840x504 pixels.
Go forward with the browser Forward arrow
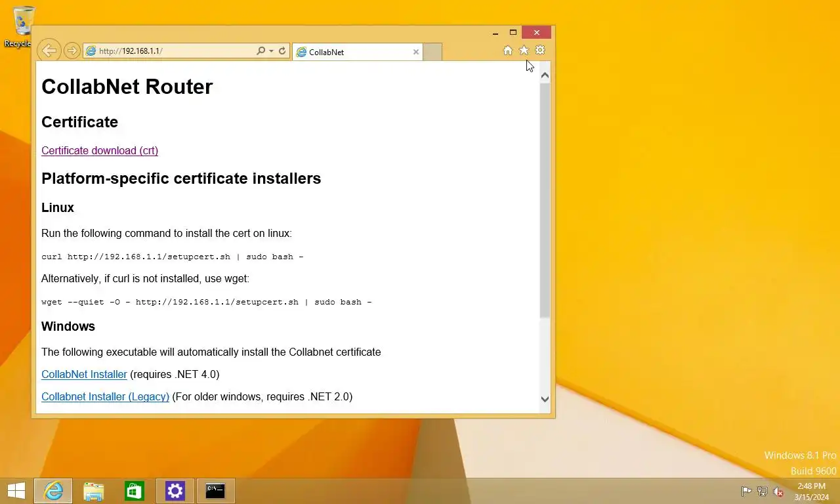72,51
